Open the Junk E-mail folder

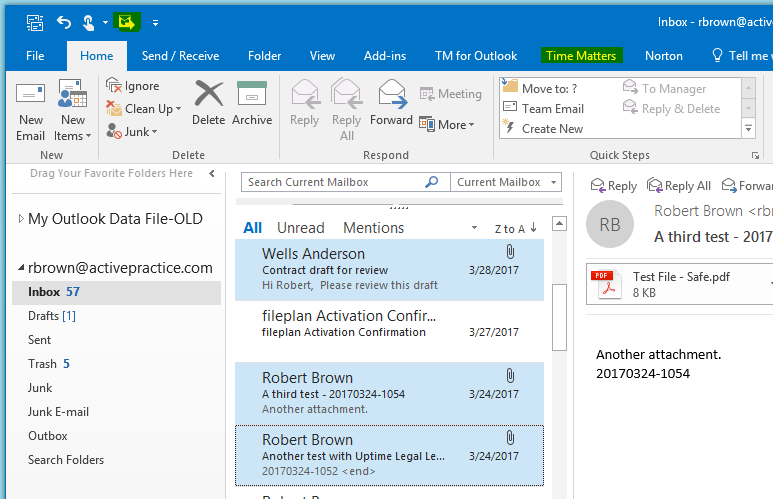(x=58, y=412)
